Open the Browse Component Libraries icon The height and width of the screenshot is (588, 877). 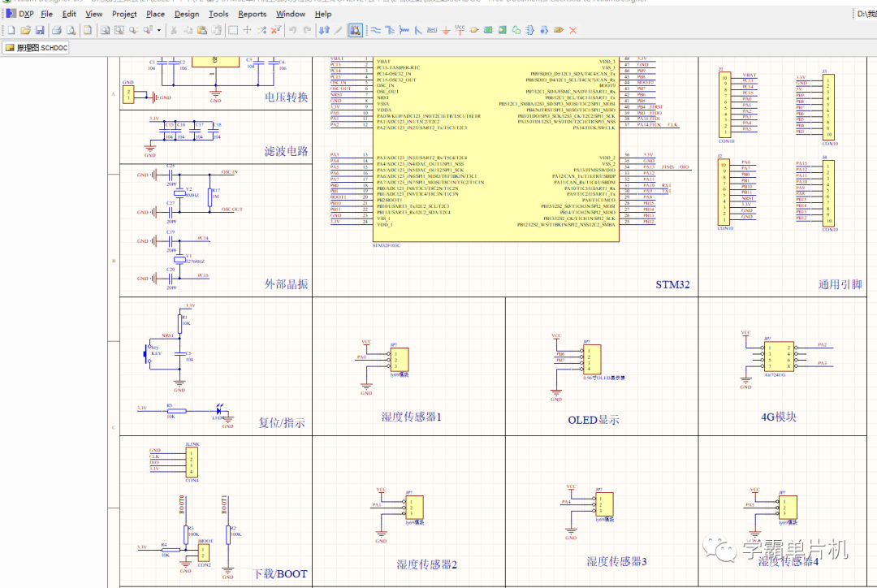click(x=355, y=30)
